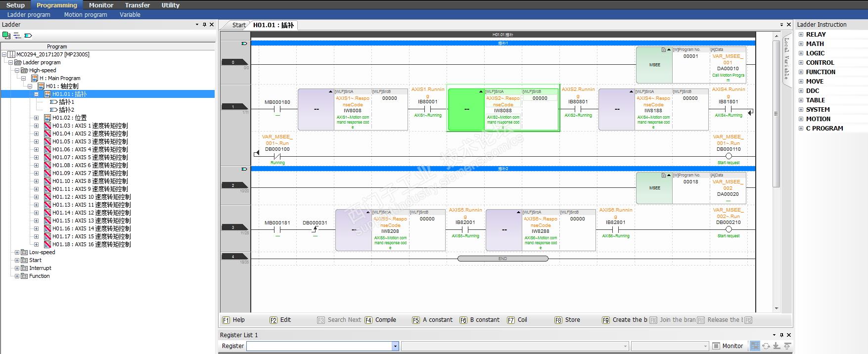Click the Interrupt folder icon
868x354 pixels.
[x=24, y=268]
